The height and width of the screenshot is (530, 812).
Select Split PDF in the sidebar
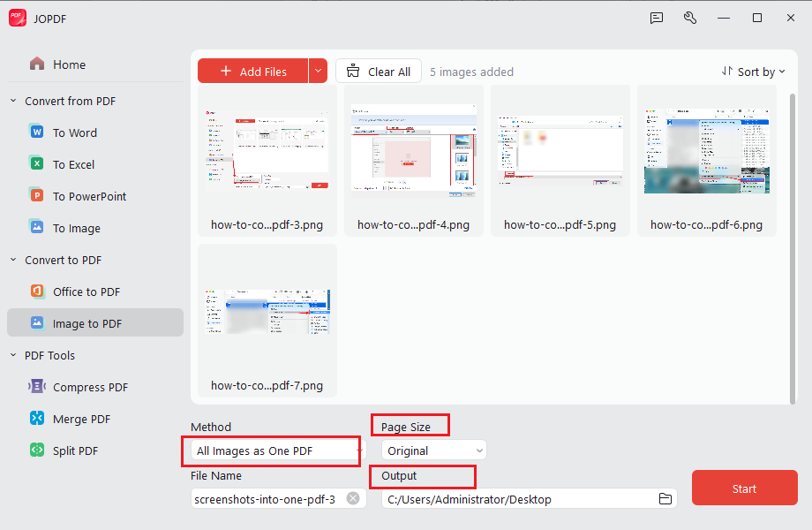(x=95, y=450)
